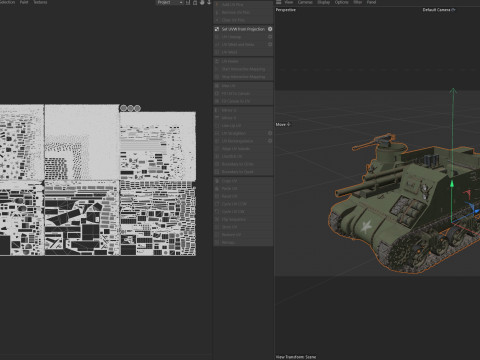The height and width of the screenshot is (360, 480).
Task: Open the viewport Panel menu
Action: (x=371, y=2)
